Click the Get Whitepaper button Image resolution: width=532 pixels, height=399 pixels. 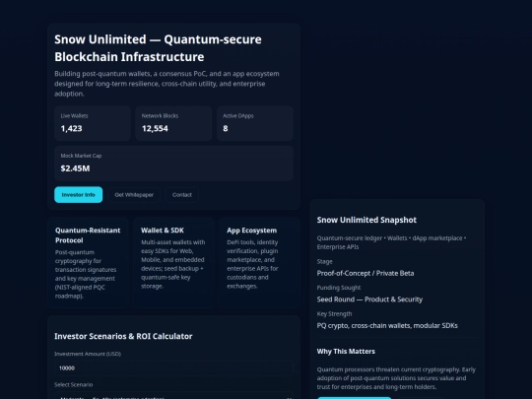pyautogui.click(x=134, y=195)
